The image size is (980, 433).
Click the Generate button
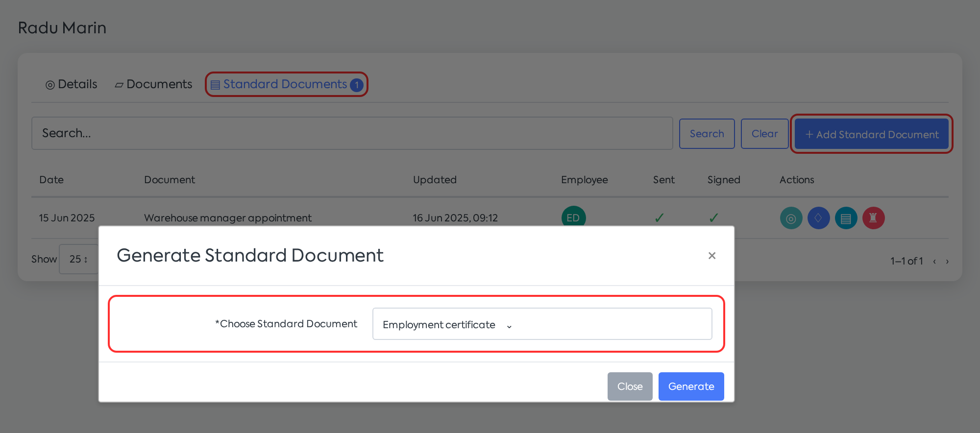(x=691, y=386)
